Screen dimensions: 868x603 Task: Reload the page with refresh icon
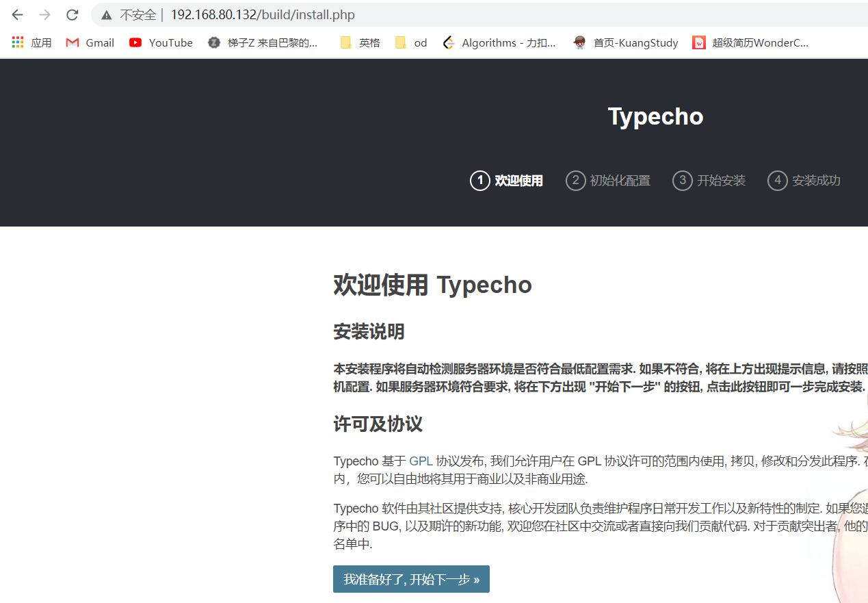pyautogui.click(x=73, y=14)
